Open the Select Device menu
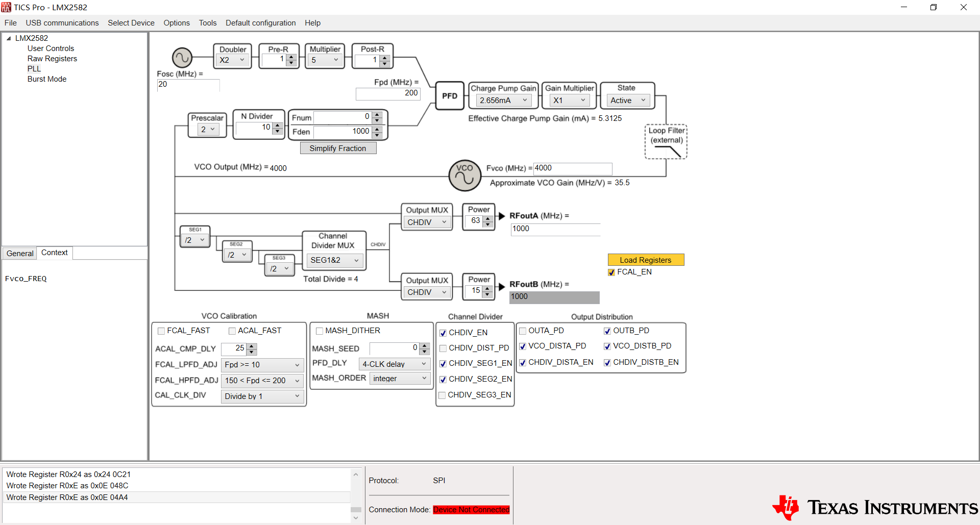The height and width of the screenshot is (525, 980). (131, 23)
